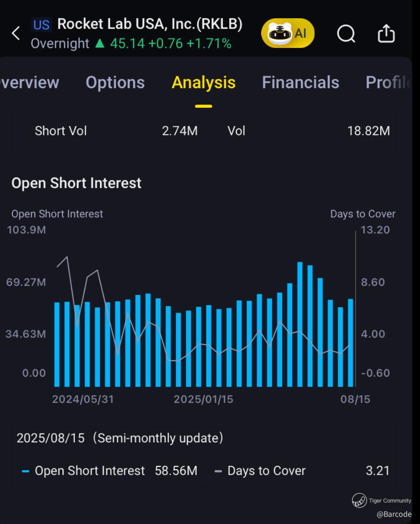Viewport: 420px width, 524px height.
Task: Select the Analysis tab
Action: coord(204,83)
